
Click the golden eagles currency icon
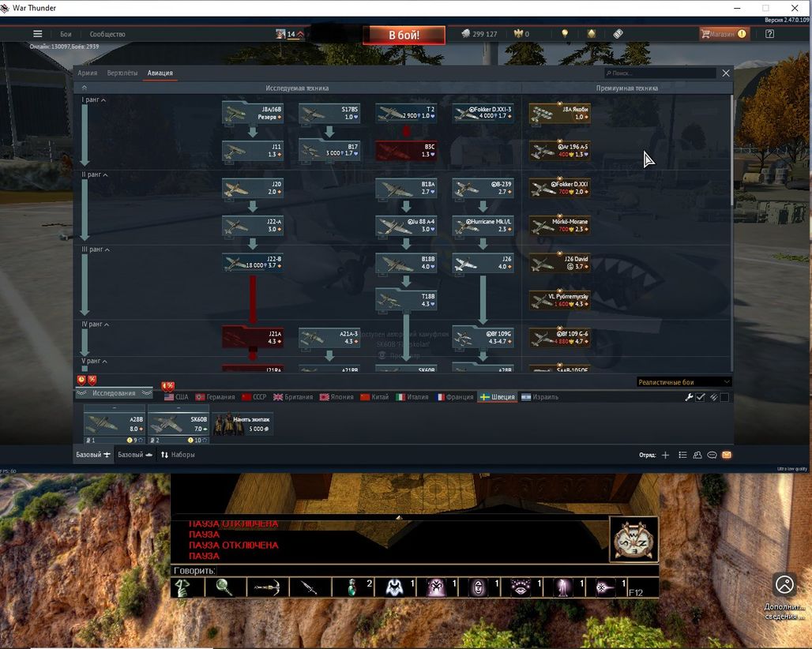click(x=518, y=34)
